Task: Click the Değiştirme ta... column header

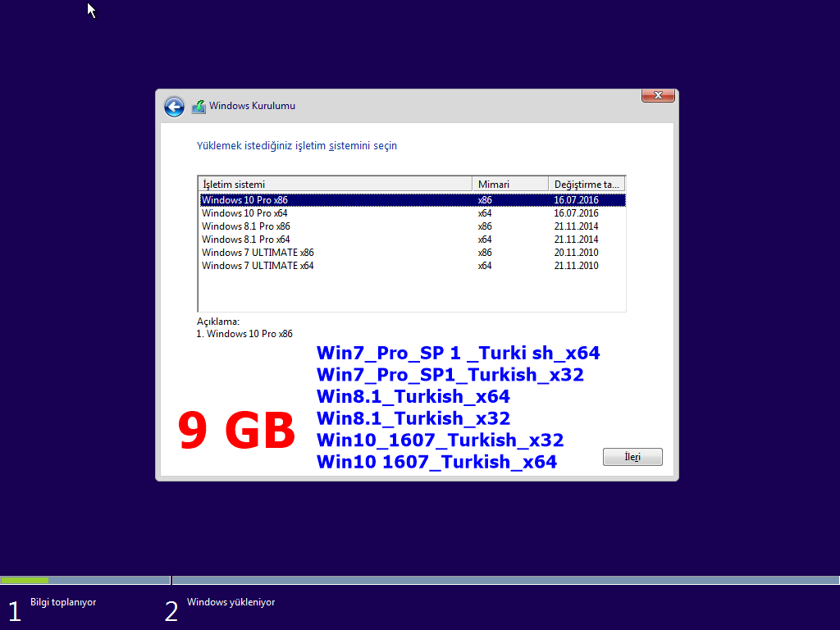Action: coord(587,185)
